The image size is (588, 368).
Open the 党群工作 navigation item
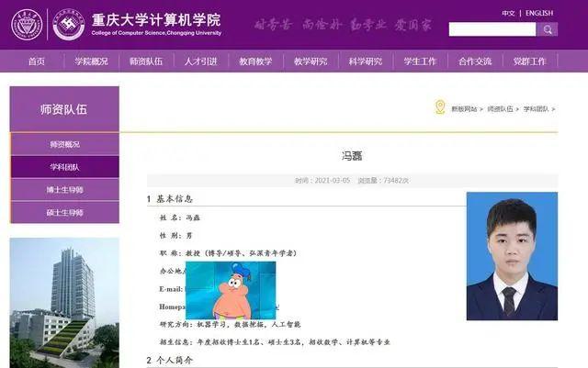(x=529, y=61)
